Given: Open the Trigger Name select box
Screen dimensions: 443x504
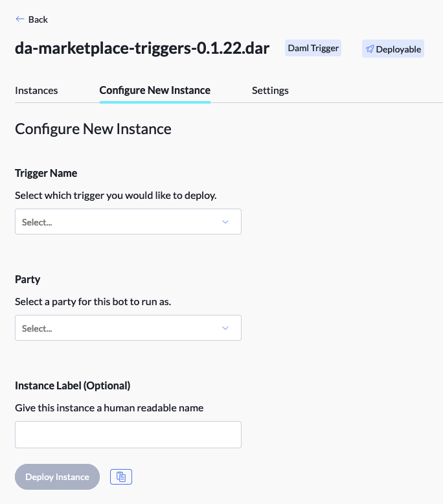Looking at the screenshot, I should 117,222.
